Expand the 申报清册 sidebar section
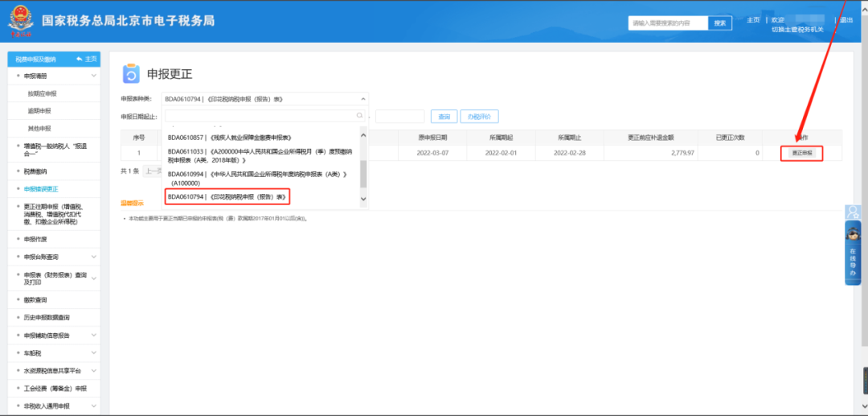This screenshot has height=416, width=868. coord(94,76)
